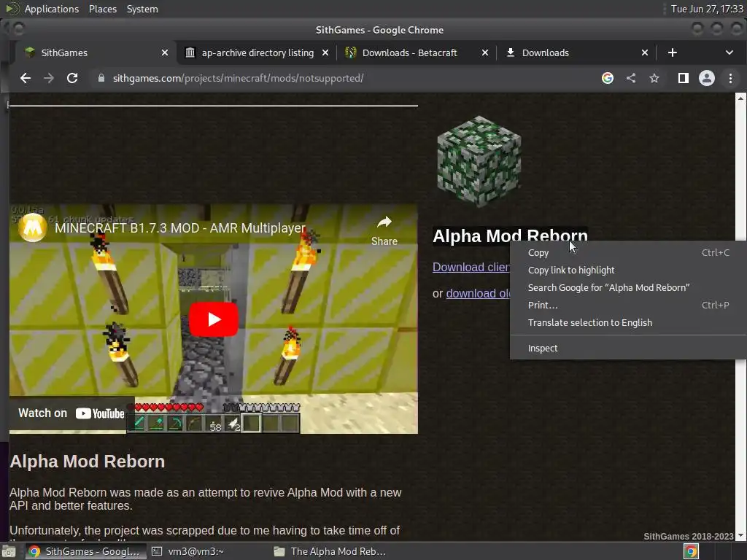The height and width of the screenshot is (560, 747).
Task: Choose Translate selection to English
Action: click(628, 323)
